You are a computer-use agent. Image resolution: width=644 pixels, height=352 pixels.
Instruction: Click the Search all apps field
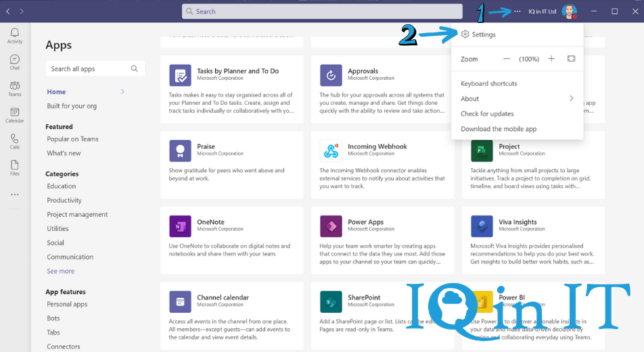[x=95, y=68]
